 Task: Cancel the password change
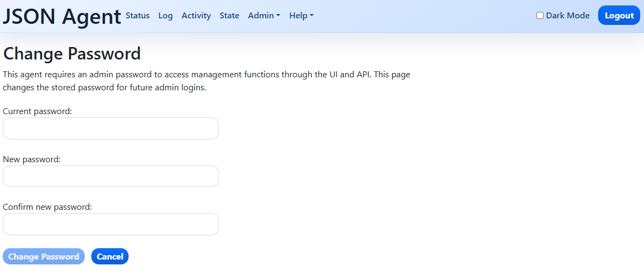[x=110, y=256]
